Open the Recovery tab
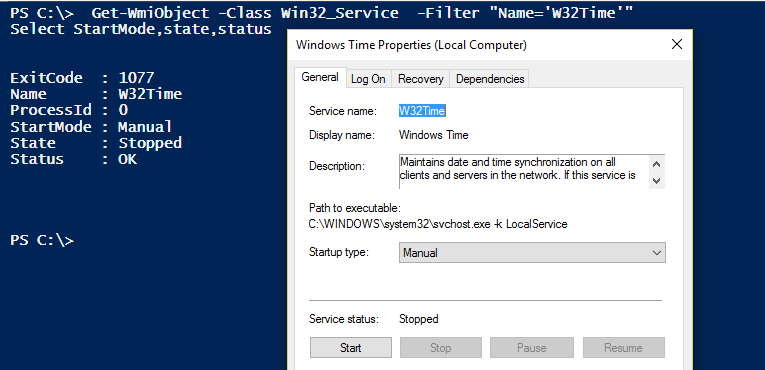 [421, 79]
